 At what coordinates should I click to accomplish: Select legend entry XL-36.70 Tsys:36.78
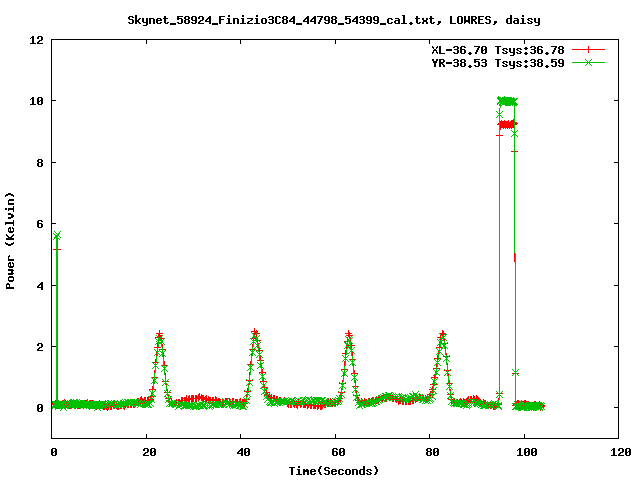[498, 50]
